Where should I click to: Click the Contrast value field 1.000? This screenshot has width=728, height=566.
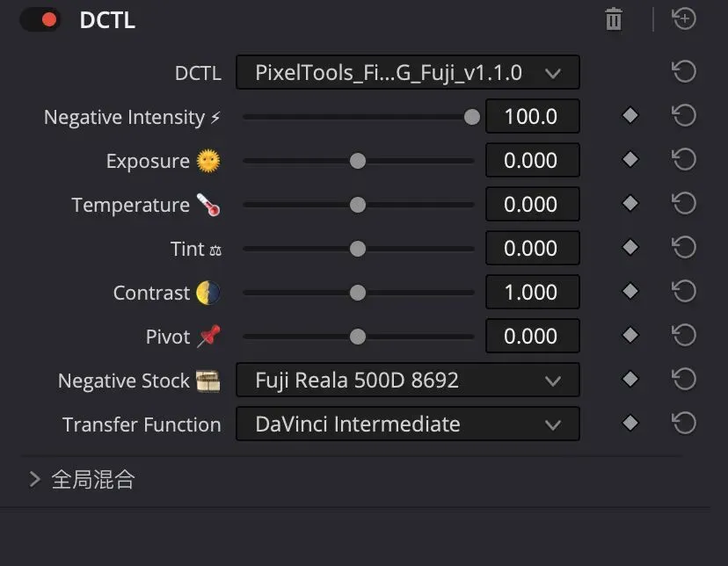pos(533,293)
